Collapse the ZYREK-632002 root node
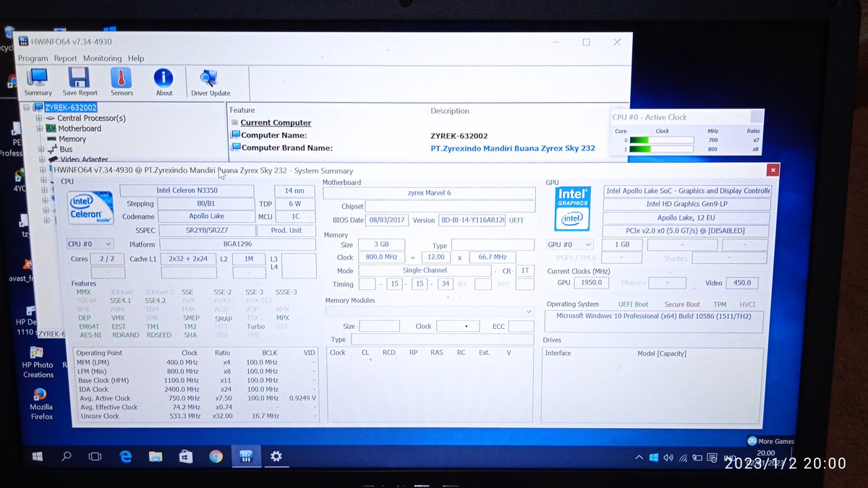The height and width of the screenshot is (488, 868). [27, 108]
